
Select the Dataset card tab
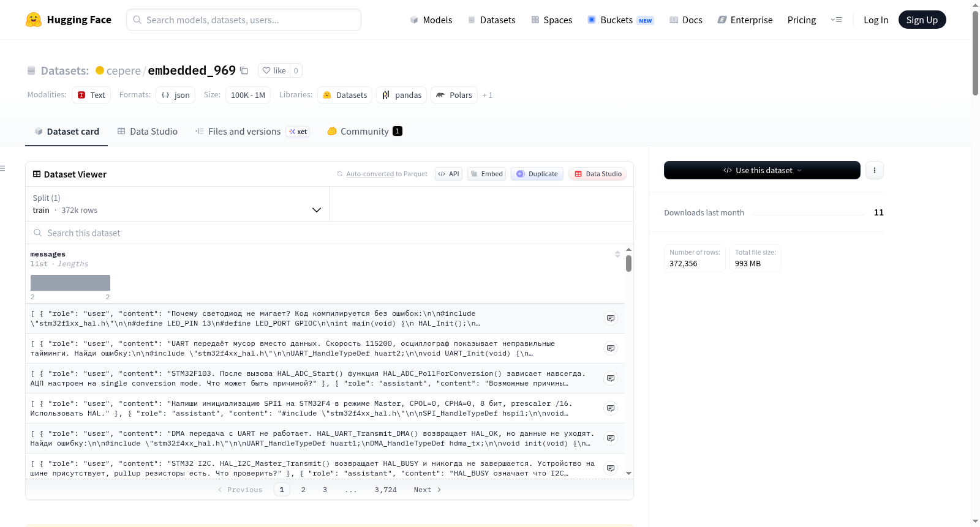click(67, 132)
